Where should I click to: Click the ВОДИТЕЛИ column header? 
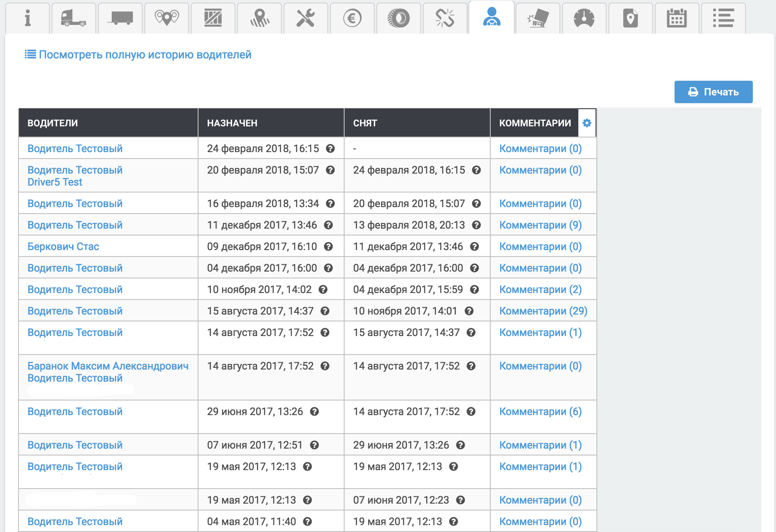click(53, 123)
